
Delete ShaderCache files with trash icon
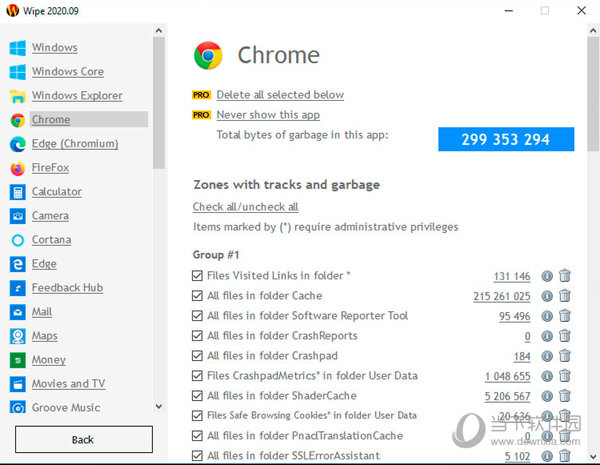pos(565,396)
